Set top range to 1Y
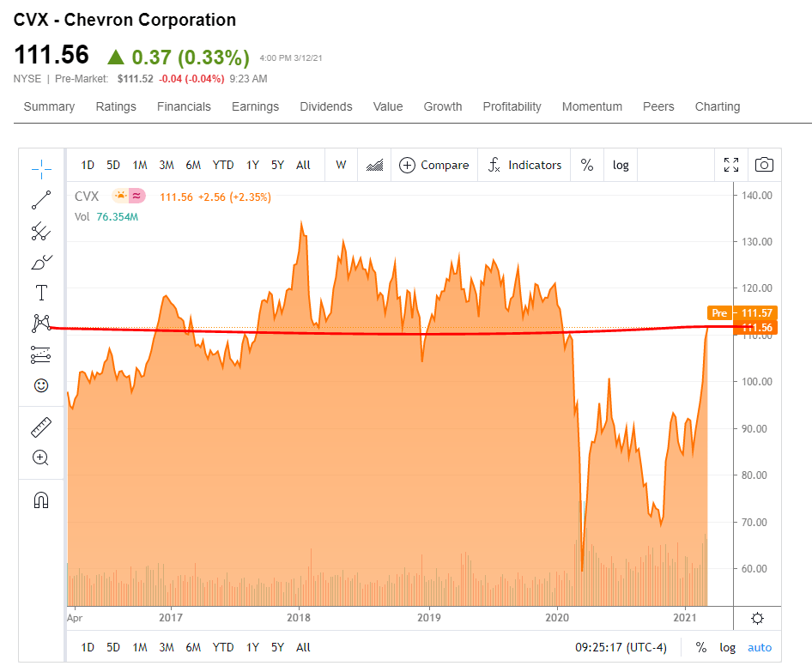The height and width of the screenshot is (672, 812). pyautogui.click(x=252, y=165)
